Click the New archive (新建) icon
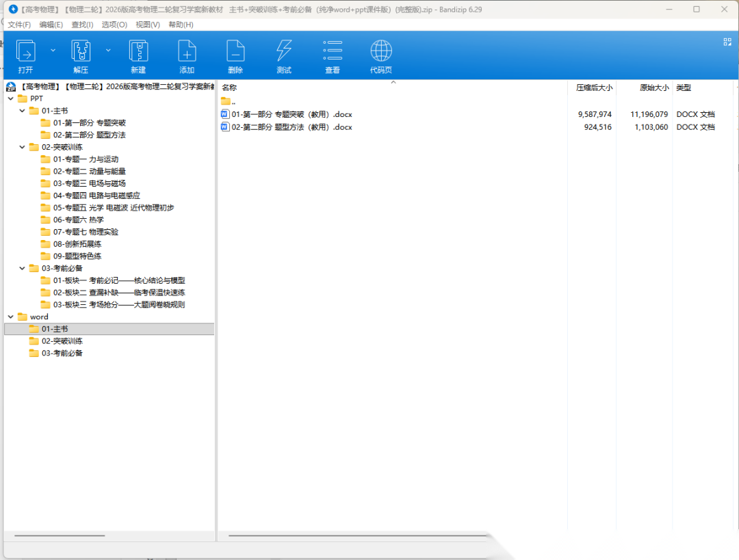 [x=138, y=52]
